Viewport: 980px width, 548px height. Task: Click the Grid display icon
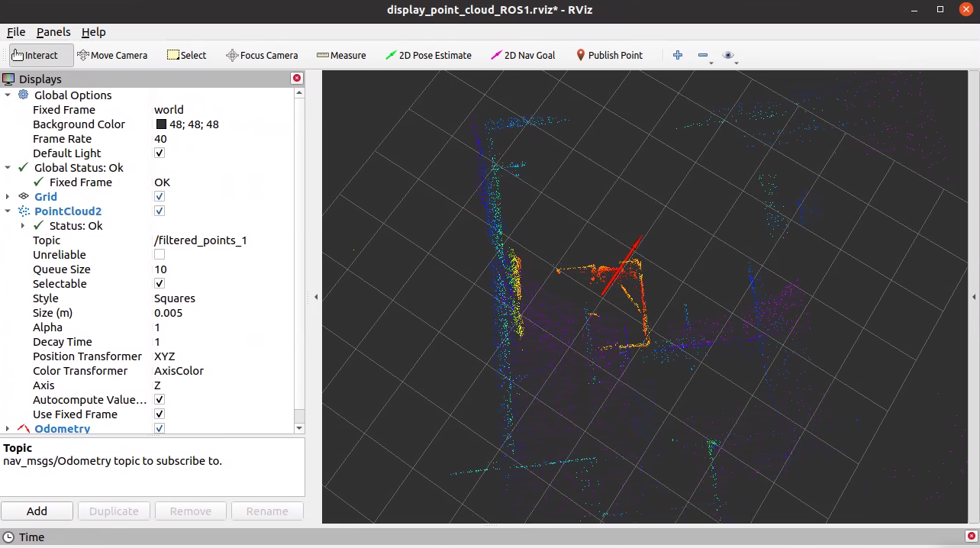click(x=23, y=196)
